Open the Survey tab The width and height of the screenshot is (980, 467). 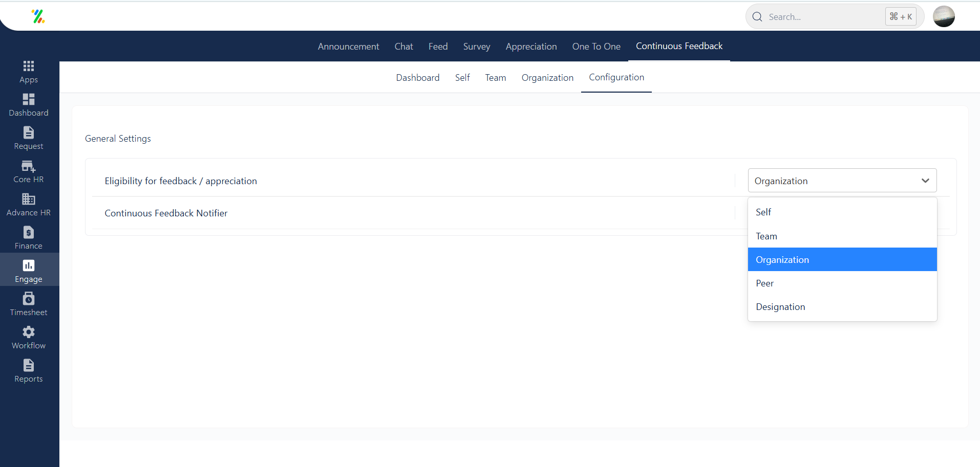tap(477, 47)
